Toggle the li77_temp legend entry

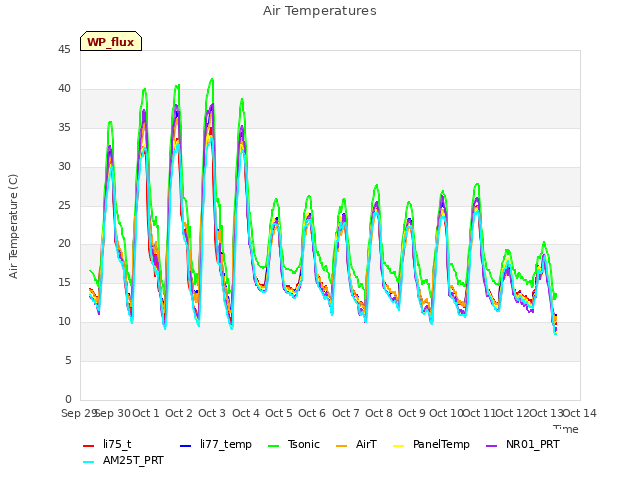click(216, 444)
